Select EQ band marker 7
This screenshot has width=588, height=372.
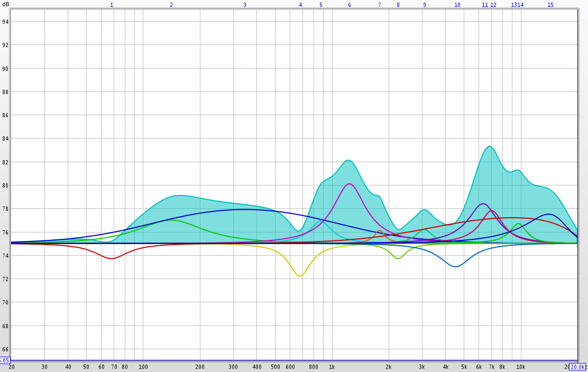point(379,5)
